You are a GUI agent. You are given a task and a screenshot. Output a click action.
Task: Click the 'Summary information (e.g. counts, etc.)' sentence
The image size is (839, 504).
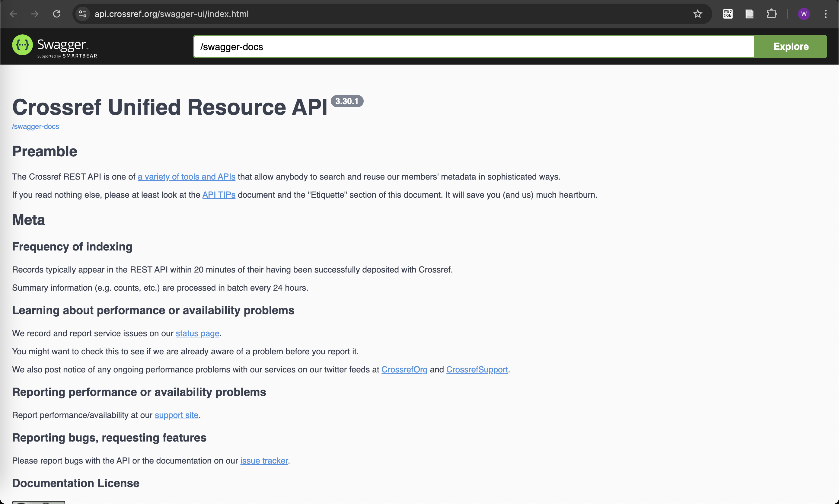pyautogui.click(x=160, y=288)
